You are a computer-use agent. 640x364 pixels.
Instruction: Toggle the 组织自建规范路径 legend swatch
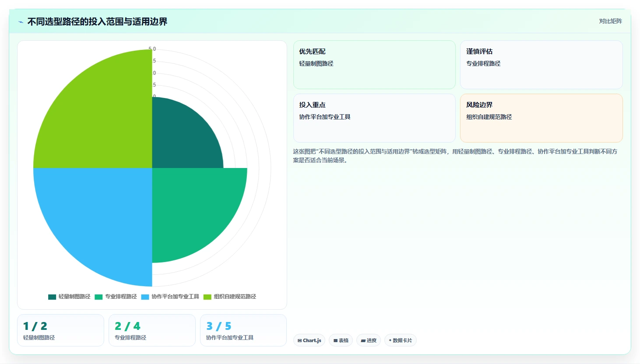pyautogui.click(x=207, y=297)
